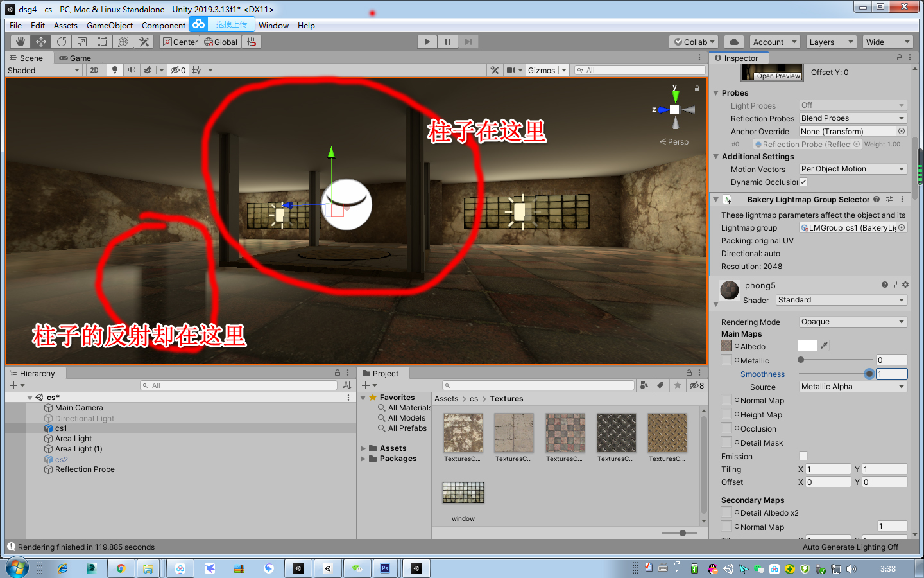Collapse Additional Settings section

(716, 157)
